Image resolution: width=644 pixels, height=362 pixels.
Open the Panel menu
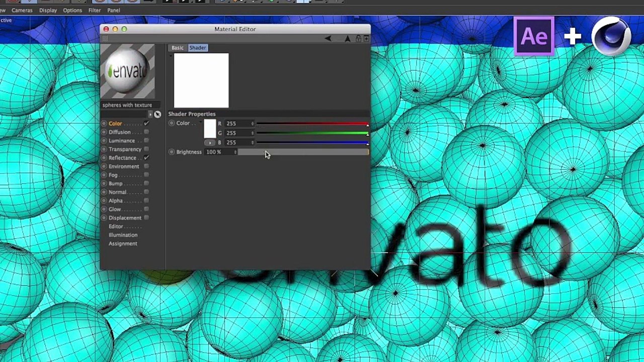click(114, 10)
